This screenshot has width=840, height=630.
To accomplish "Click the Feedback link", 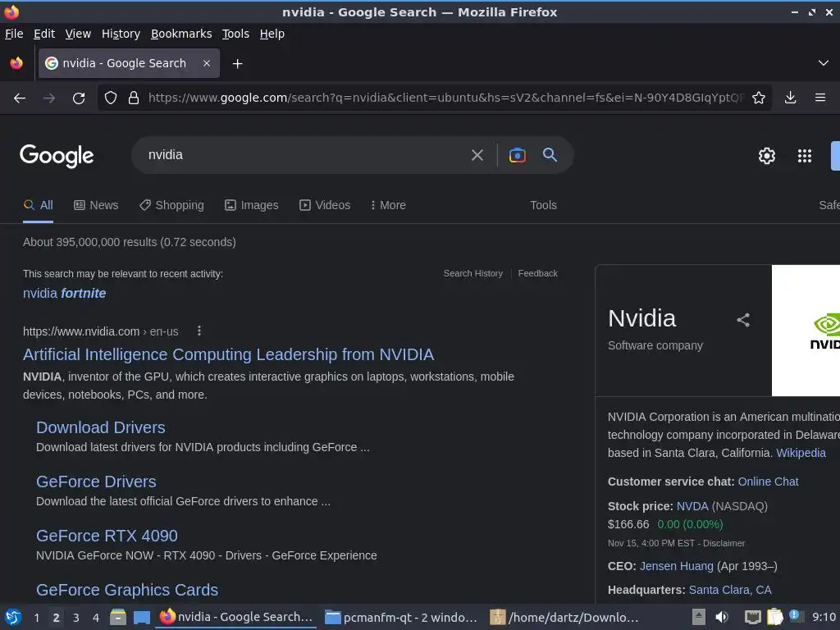I will (x=538, y=273).
